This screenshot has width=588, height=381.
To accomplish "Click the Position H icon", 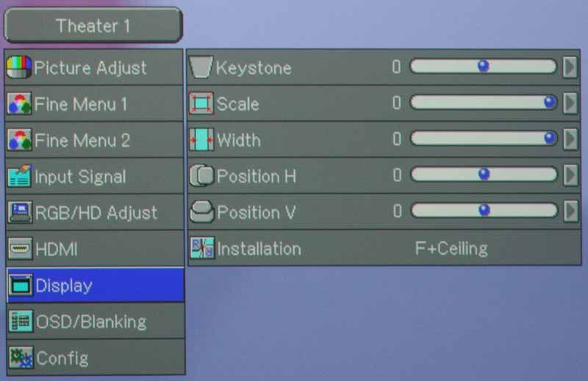I will click(201, 176).
